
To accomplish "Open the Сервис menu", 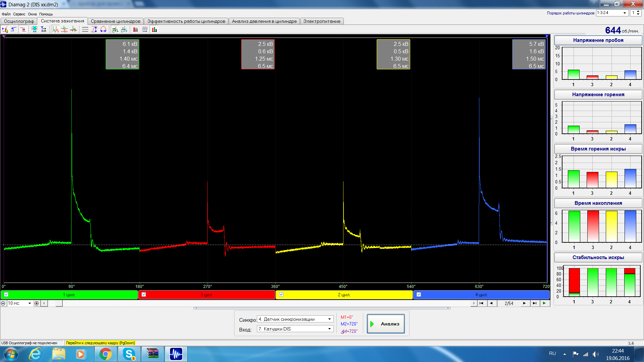I will point(19,14).
